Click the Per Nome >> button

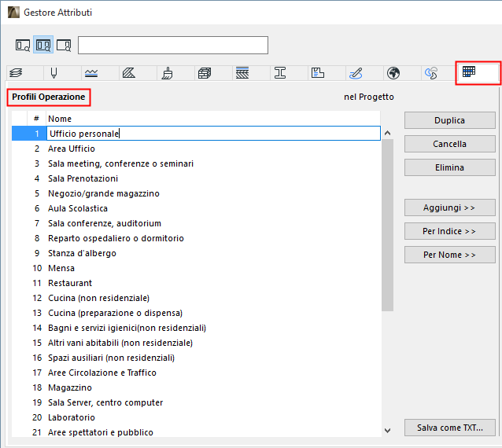click(x=449, y=255)
